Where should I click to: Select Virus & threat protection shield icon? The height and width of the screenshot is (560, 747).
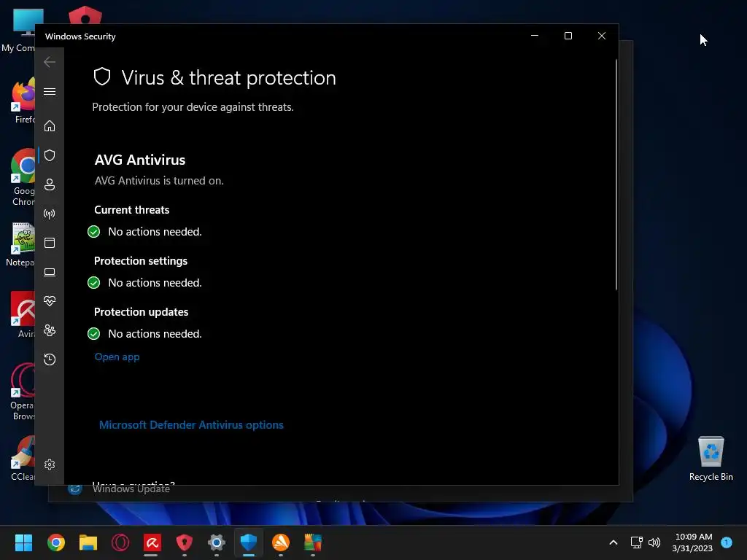click(50, 155)
